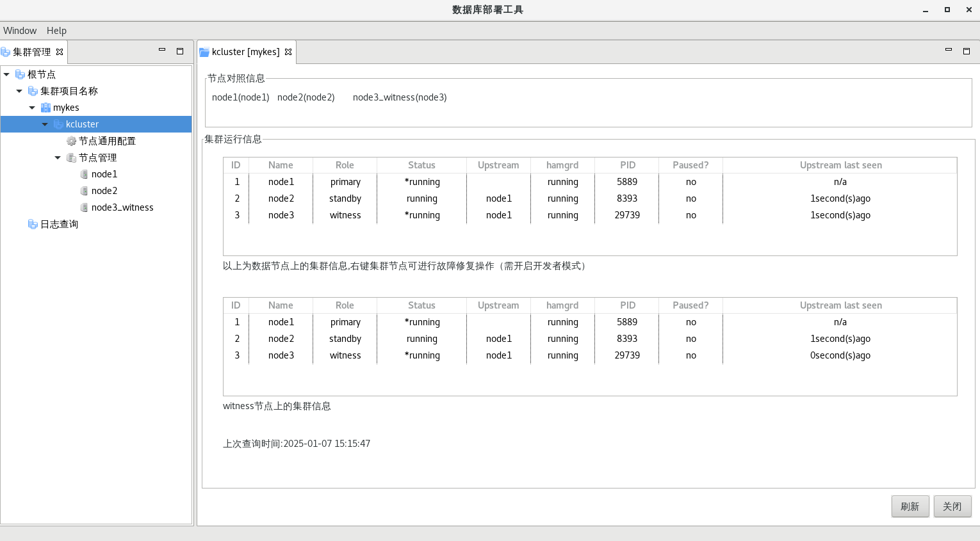Collapse the 节点管理 expander arrow

pos(58,157)
